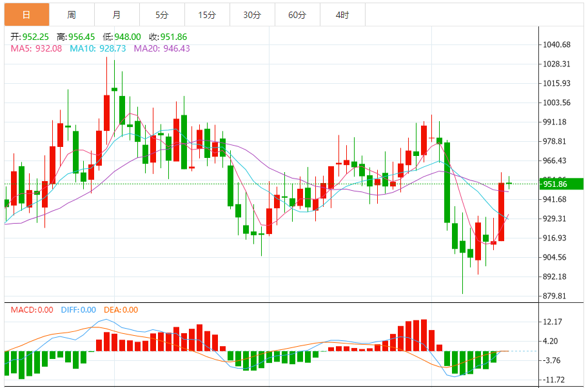Click the low price 948.00 value

pyautogui.click(x=128, y=37)
